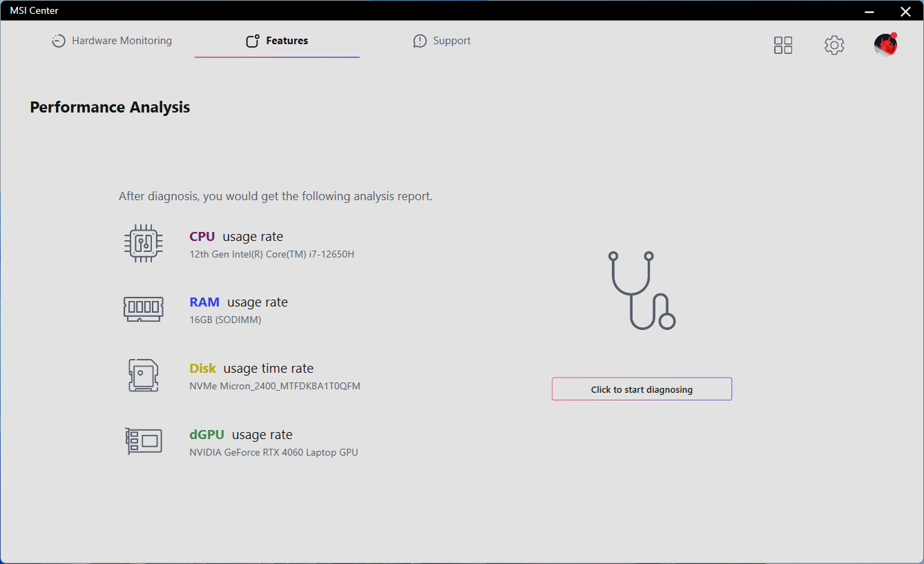
Task: Open the Support tab
Action: [442, 41]
